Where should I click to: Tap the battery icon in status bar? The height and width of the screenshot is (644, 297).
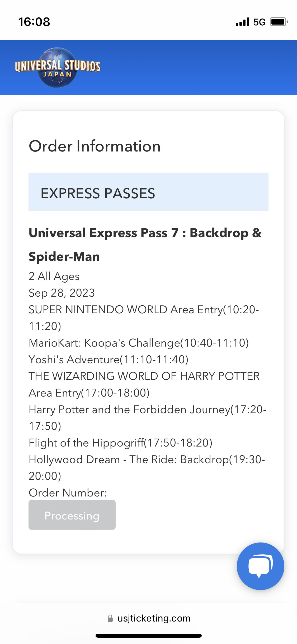[x=279, y=22]
